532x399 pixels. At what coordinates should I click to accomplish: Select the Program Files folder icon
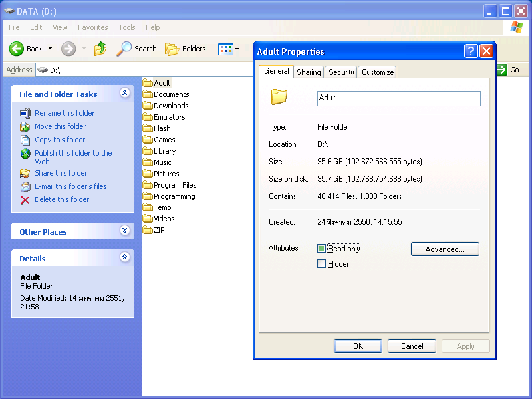click(148, 185)
